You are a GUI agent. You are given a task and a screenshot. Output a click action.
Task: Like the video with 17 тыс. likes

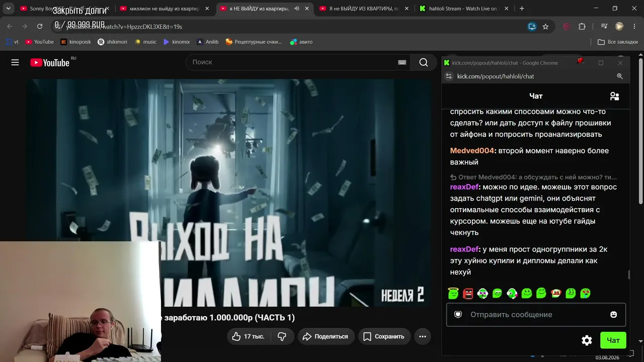pos(248,336)
